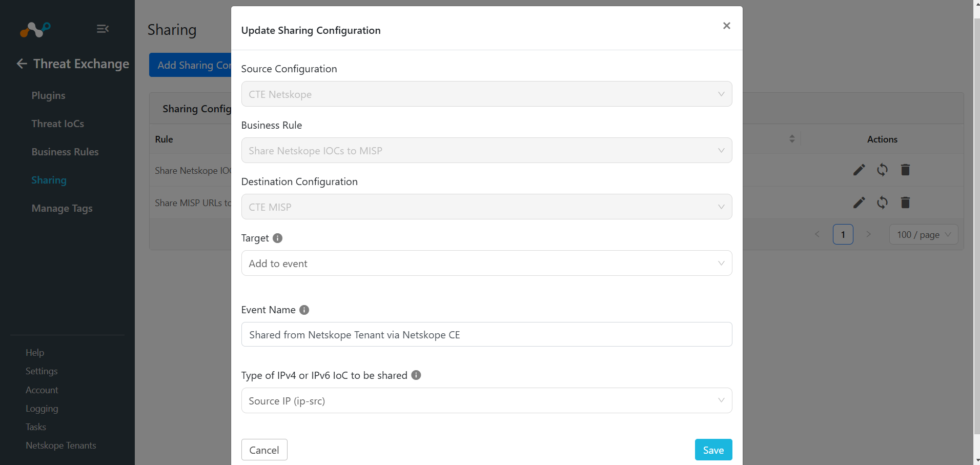
Task: Edit the first sharing rule with pencil icon
Action: tap(859, 170)
